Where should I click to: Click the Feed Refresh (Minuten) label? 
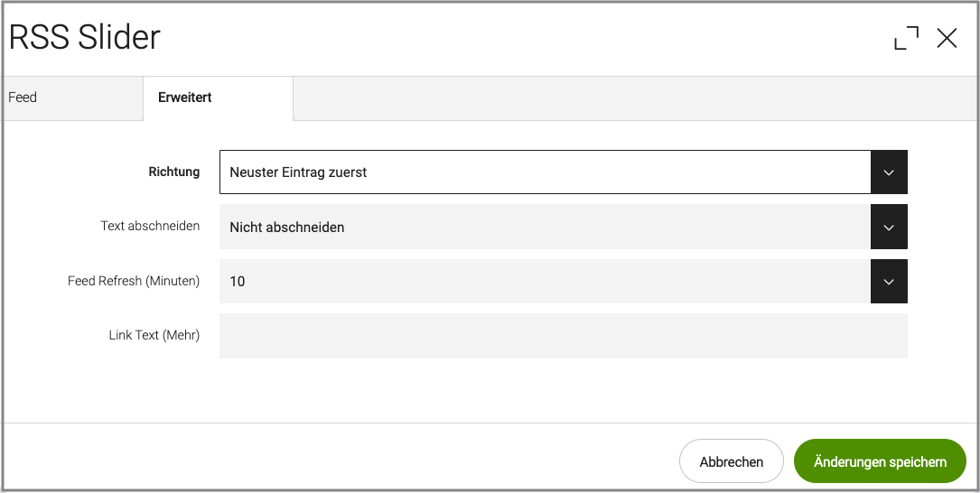point(134,281)
